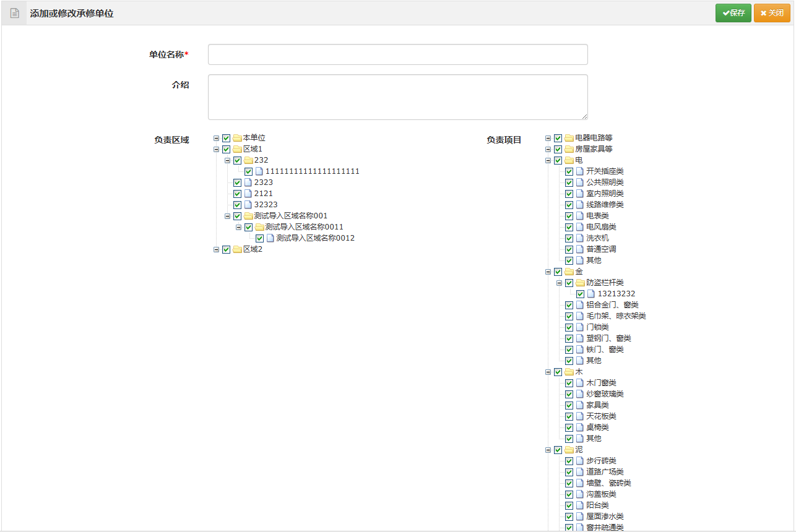Click the folder icon of 232

click(249, 160)
